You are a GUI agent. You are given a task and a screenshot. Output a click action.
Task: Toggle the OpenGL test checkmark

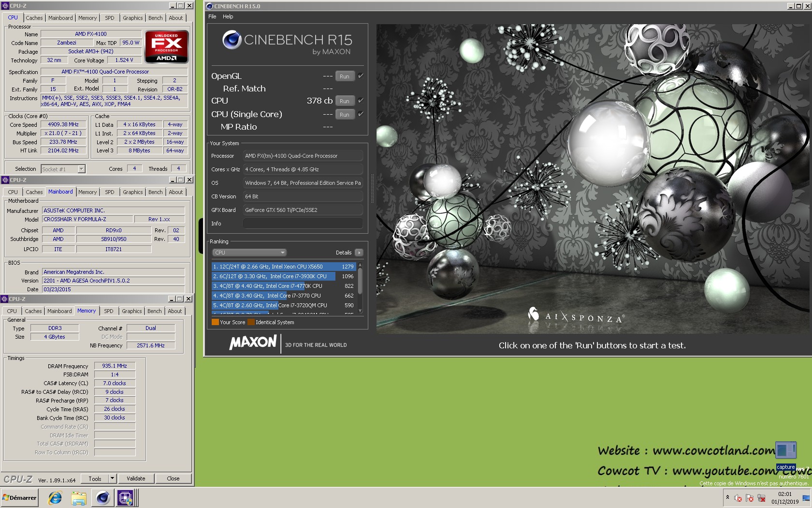point(361,76)
